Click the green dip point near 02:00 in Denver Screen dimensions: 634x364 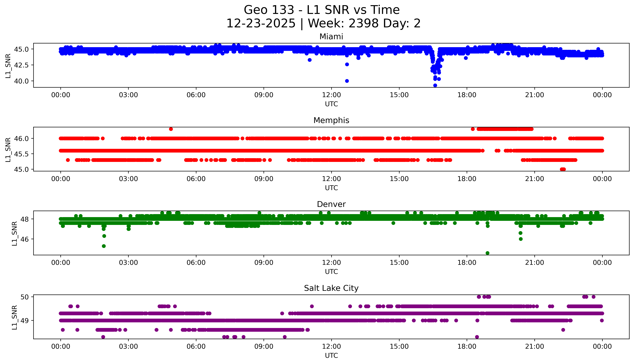[x=104, y=246]
